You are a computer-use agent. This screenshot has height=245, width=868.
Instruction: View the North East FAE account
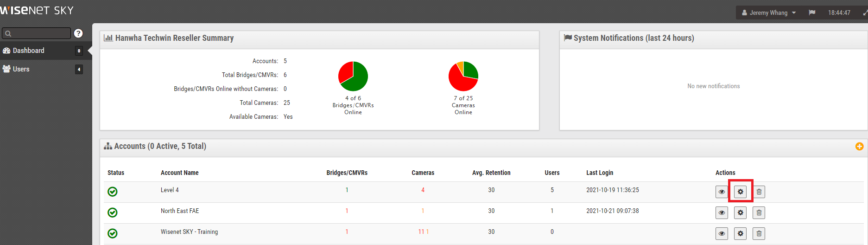tap(722, 213)
